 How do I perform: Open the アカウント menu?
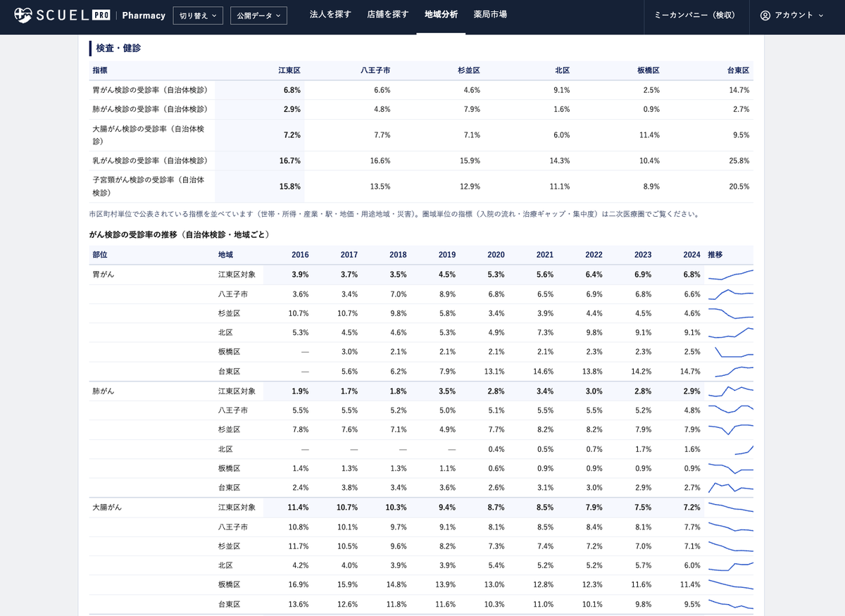[x=791, y=15]
